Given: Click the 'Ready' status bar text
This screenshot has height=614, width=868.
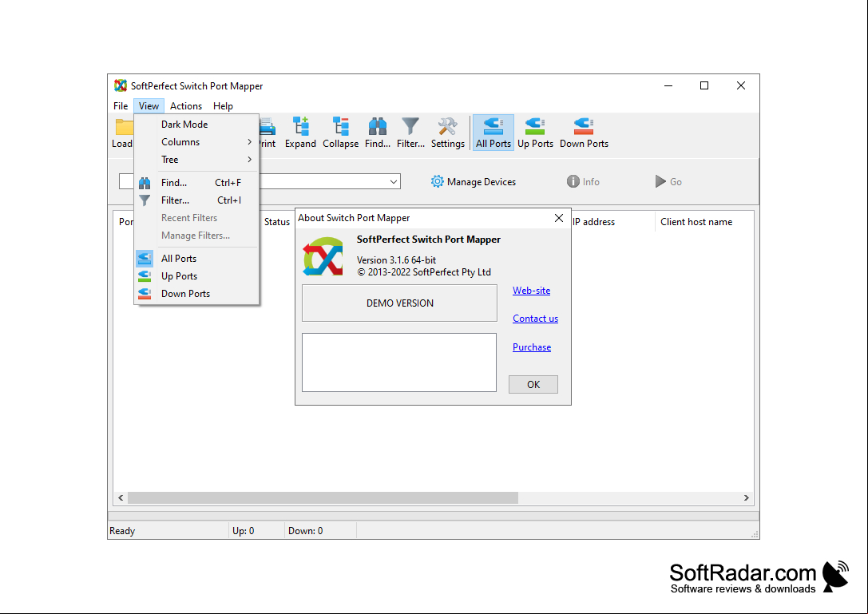Looking at the screenshot, I should click(122, 531).
